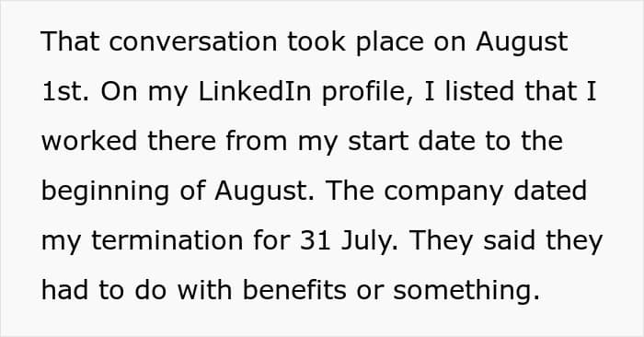Click the word "took" in the first line
644x337 pixels.
(x=316, y=41)
